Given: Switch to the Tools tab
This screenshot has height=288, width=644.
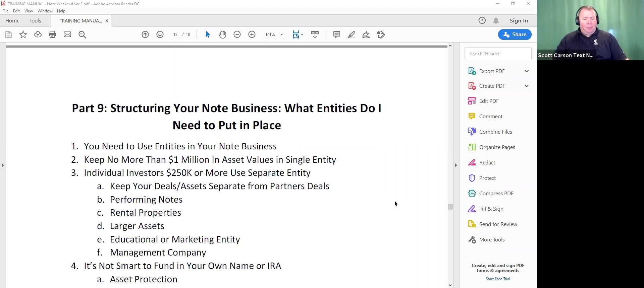Looking at the screenshot, I should coord(35,21).
